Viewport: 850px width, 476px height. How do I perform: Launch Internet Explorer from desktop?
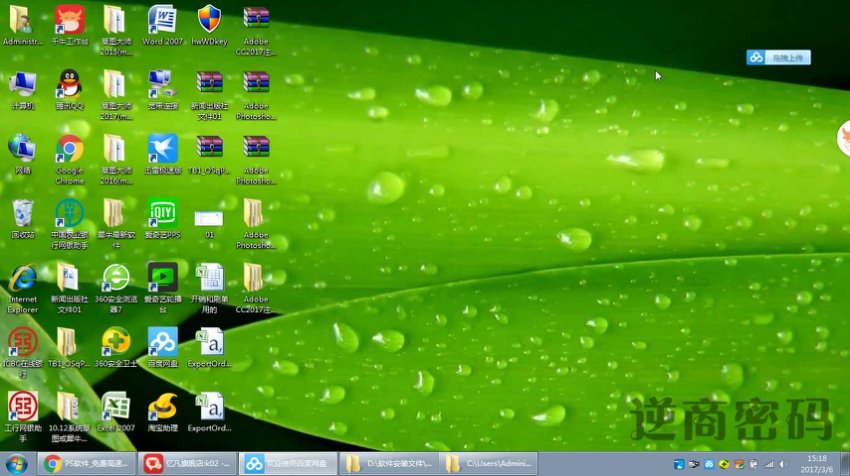[22, 288]
